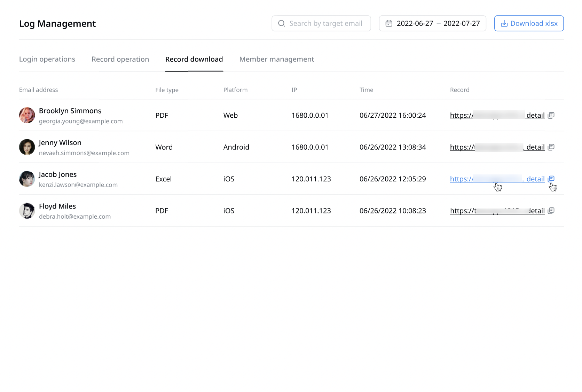Click the Download xlsx button
Image resolution: width=582 pixels, height=392 pixels.
529,23
